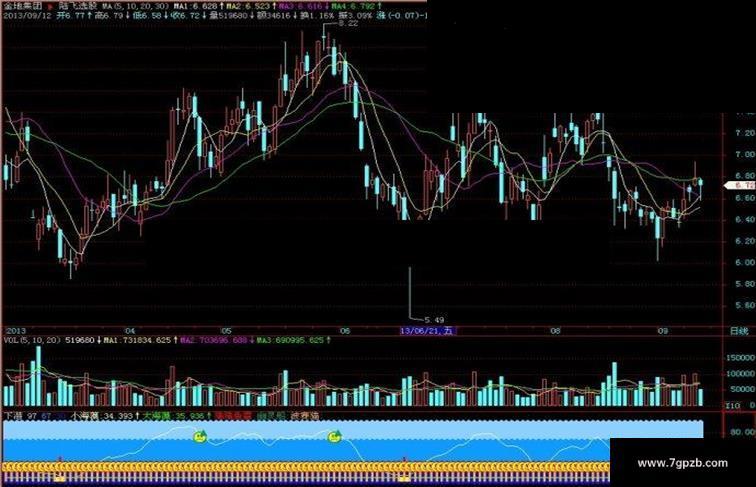The width and height of the screenshot is (756, 487).
Task: Click the volume value 量519680
Action: 228,15
